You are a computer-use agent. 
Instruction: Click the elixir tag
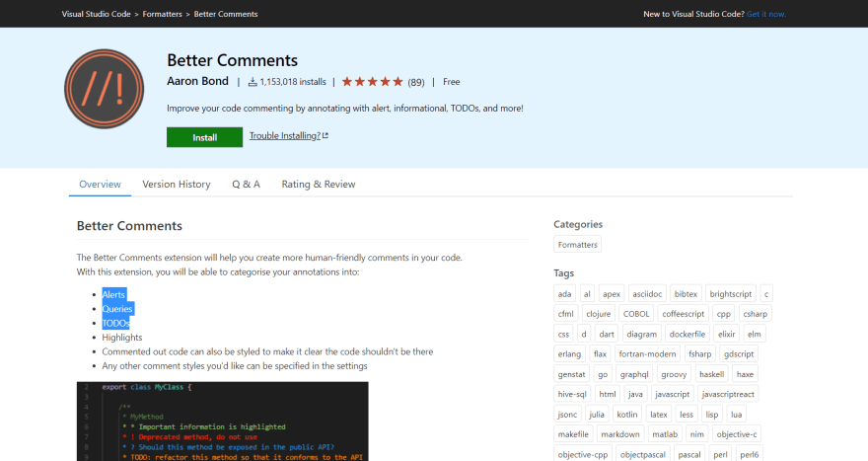point(726,334)
